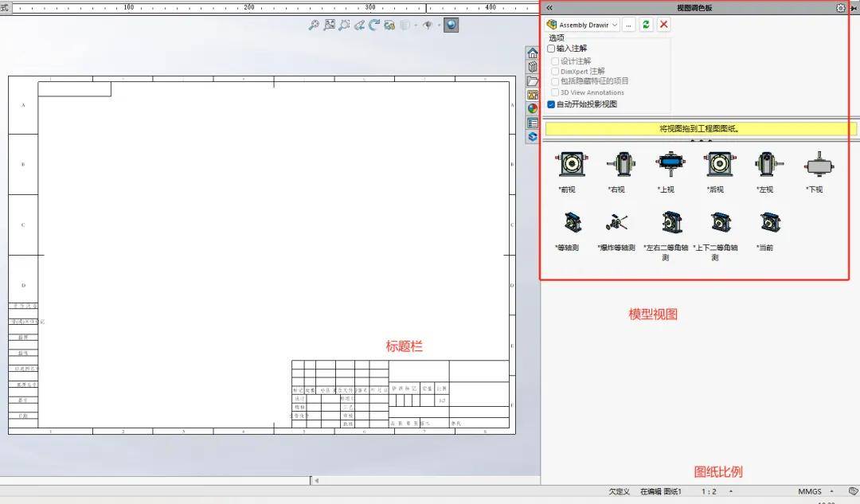Click the 视图调色板 panel title
This screenshot has height=504, width=860.
pos(694,8)
